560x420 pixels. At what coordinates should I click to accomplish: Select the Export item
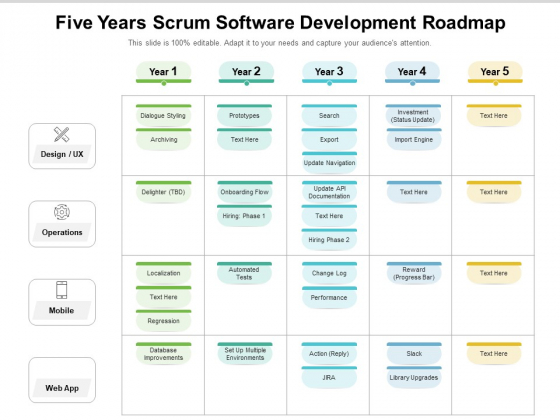click(329, 139)
